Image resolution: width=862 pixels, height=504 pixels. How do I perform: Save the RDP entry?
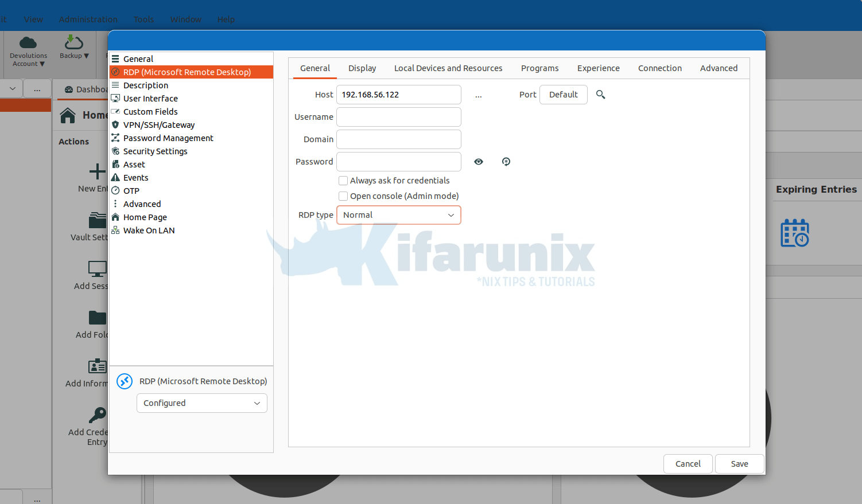[739, 463]
